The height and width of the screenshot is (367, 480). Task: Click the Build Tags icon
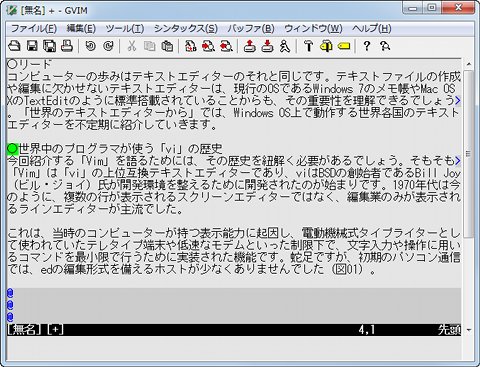(x=326, y=46)
